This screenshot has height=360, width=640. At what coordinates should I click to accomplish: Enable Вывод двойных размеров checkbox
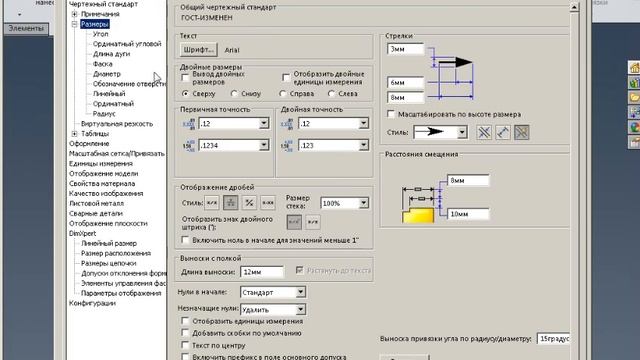pyautogui.click(x=185, y=77)
